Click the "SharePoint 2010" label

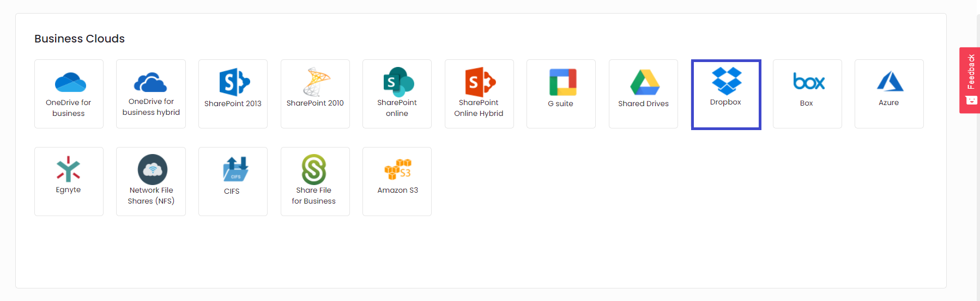315,103
